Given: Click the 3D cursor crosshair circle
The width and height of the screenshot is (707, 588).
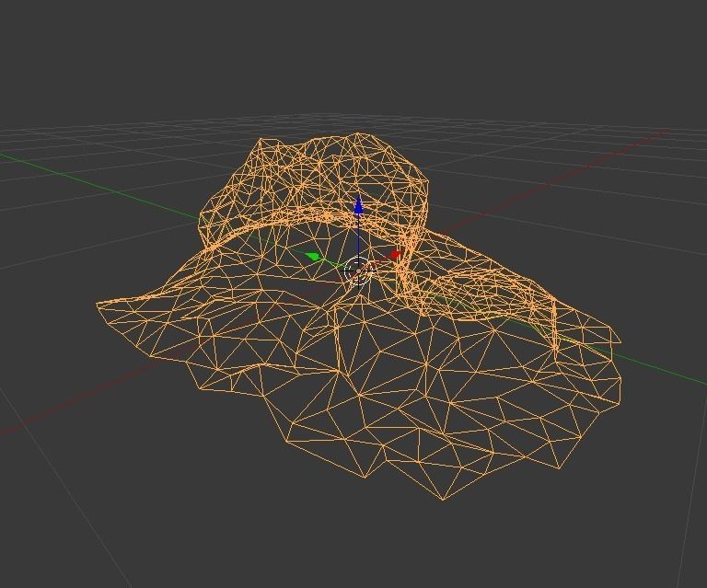Looking at the screenshot, I should tap(358, 271).
